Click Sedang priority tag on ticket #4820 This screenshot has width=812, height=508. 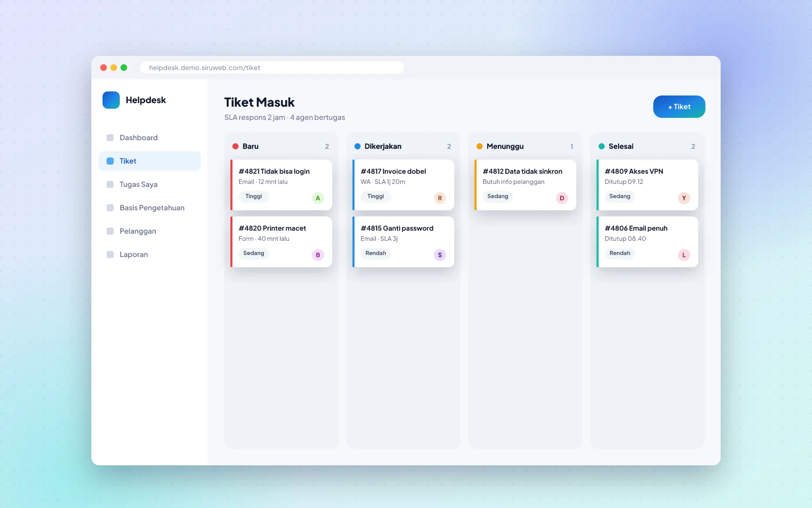tap(254, 253)
